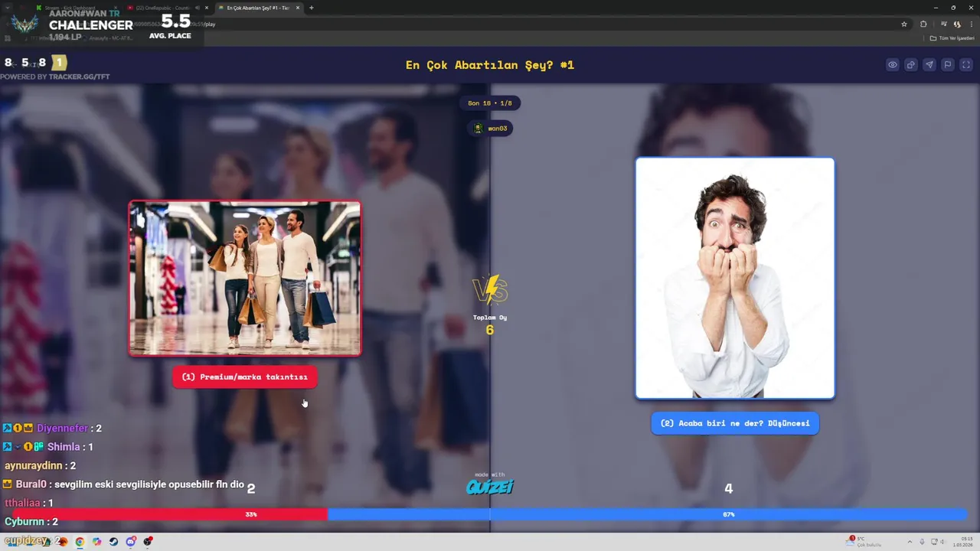
Task: Click Shimla's chat username
Action: 64,447
